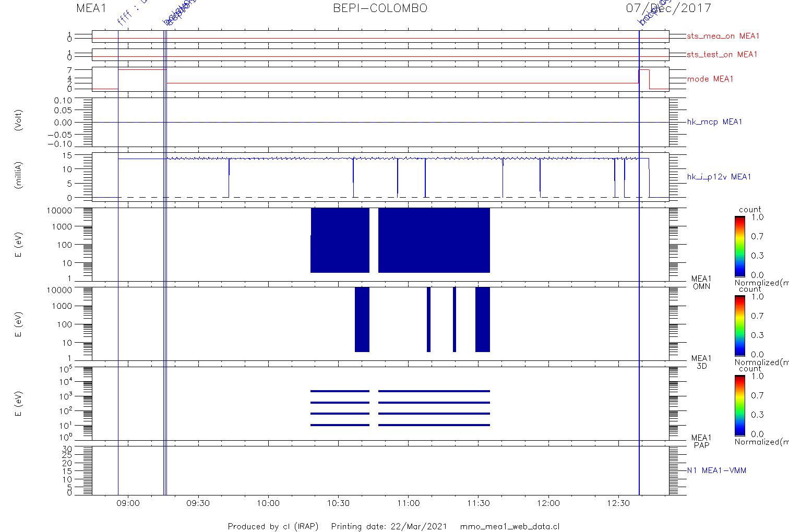Click the 09:00 time axis label

point(128,503)
